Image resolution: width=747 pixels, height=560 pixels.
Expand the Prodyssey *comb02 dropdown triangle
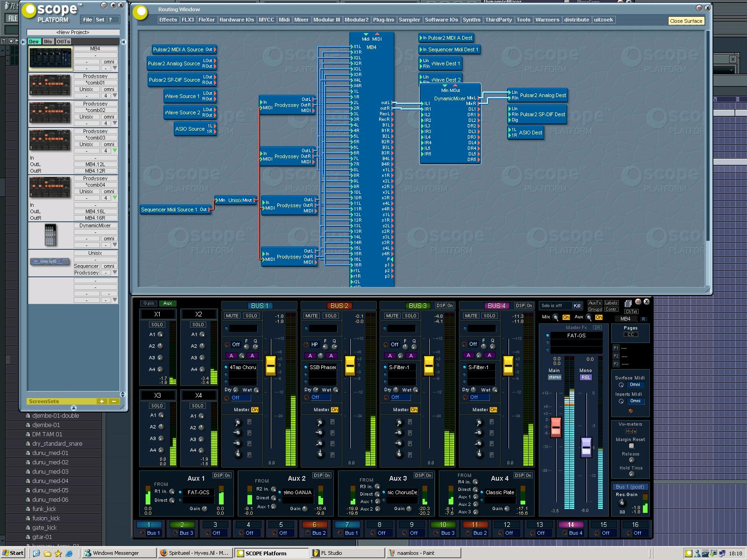tap(114, 123)
